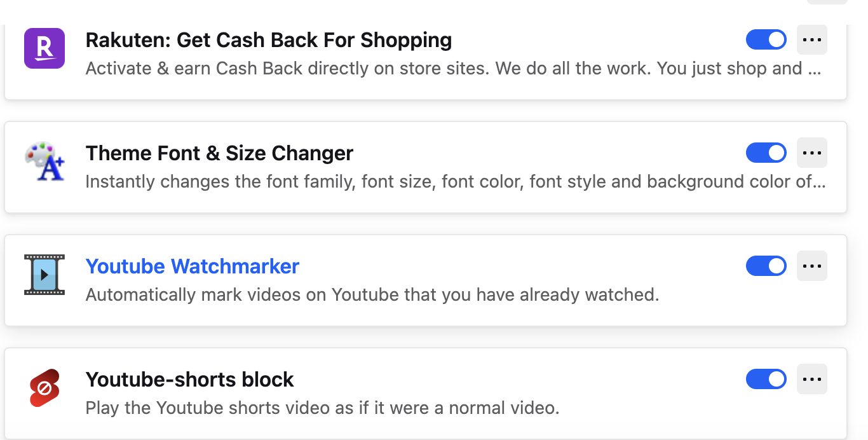The height and width of the screenshot is (440, 868).
Task: Click the red Youtube-shorts block icon
Action: pos(44,388)
